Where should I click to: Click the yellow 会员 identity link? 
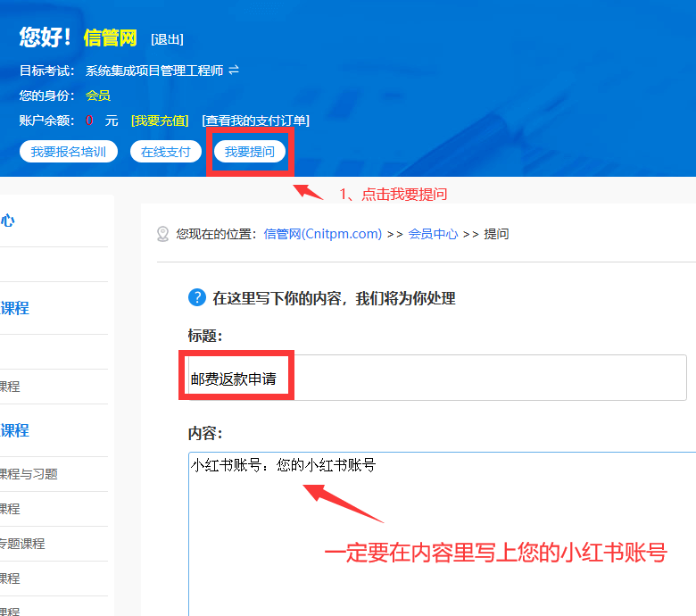pos(98,96)
